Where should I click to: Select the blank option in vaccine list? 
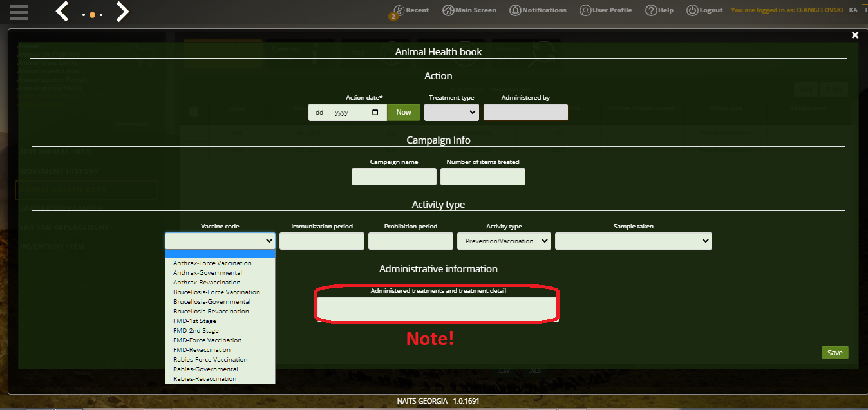point(220,254)
